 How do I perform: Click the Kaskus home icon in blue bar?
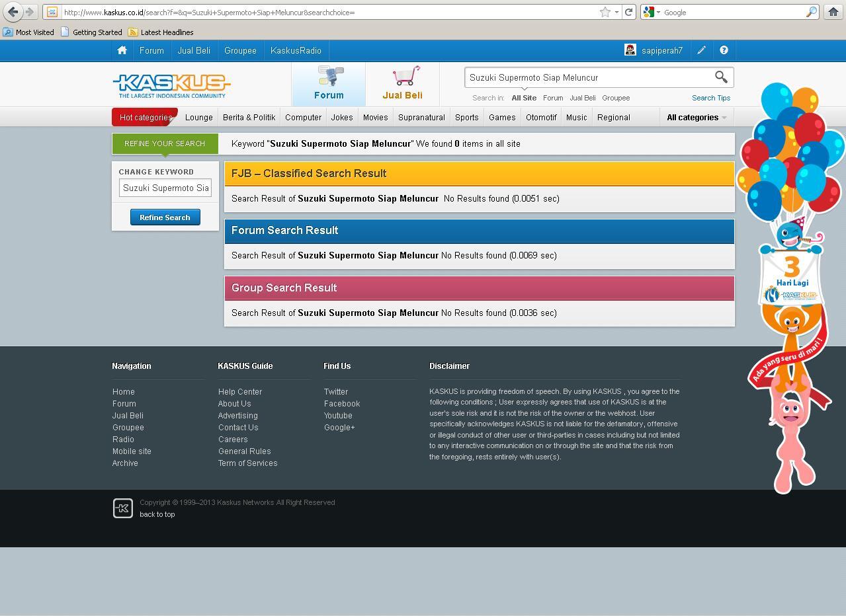[x=122, y=50]
